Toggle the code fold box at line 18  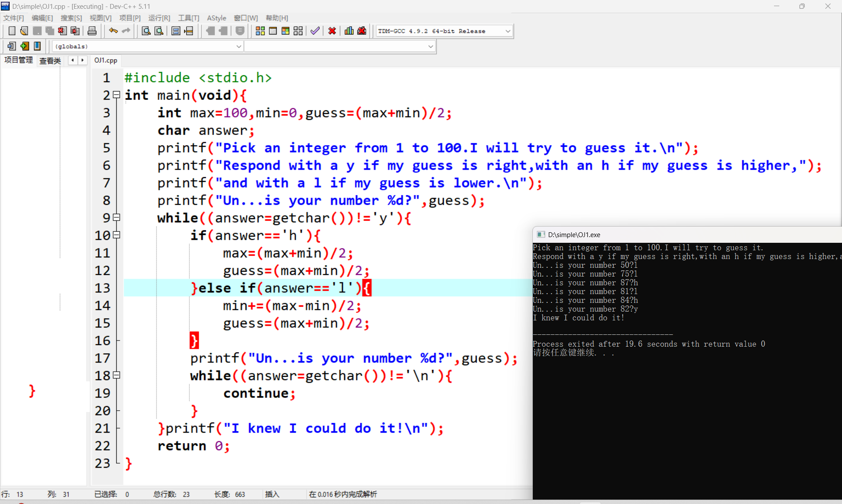[x=117, y=375]
